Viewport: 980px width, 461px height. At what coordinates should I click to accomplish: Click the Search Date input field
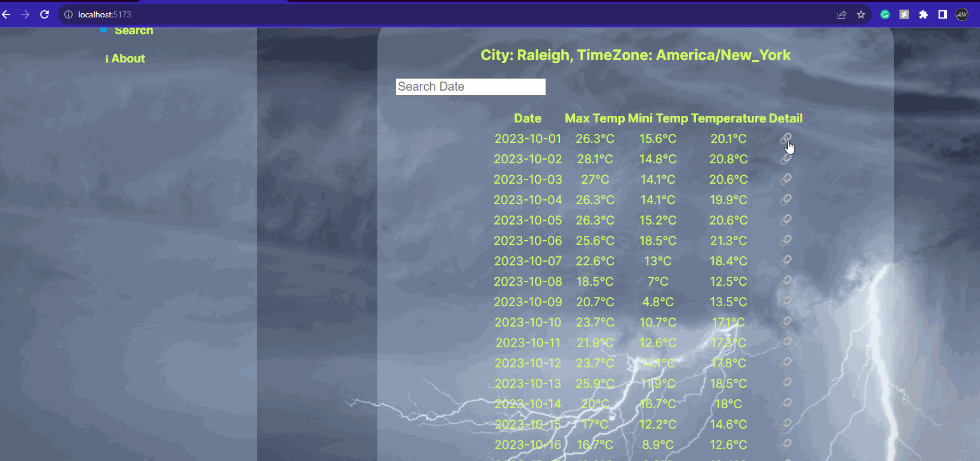click(x=470, y=87)
